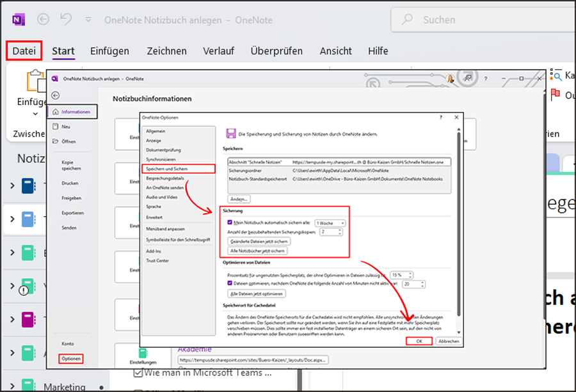Expand the dark blue notebook
Image resolution: width=576 pixels, height=392 pixels.
(x=12, y=185)
